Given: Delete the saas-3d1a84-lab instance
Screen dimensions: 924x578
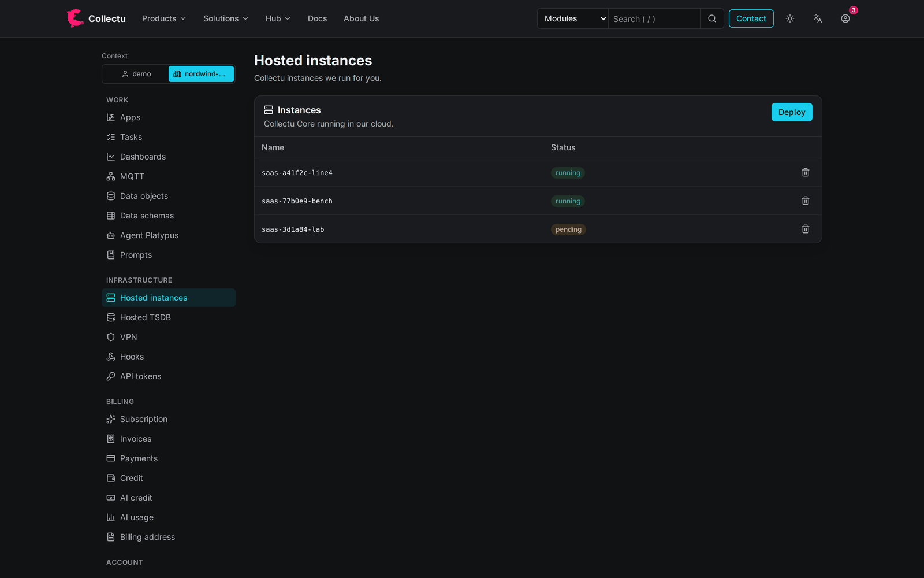Looking at the screenshot, I should [x=806, y=229].
